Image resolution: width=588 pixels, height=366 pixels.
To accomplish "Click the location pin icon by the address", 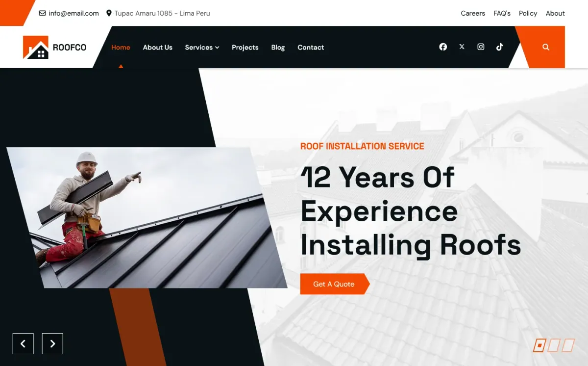I will tap(109, 13).
